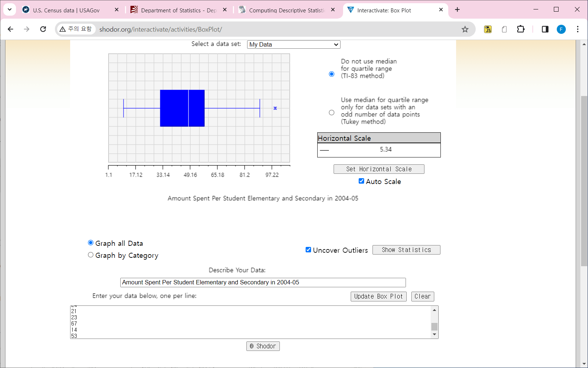588x368 pixels.
Task: Close the Department of Statistics tab
Action: pos(225,10)
